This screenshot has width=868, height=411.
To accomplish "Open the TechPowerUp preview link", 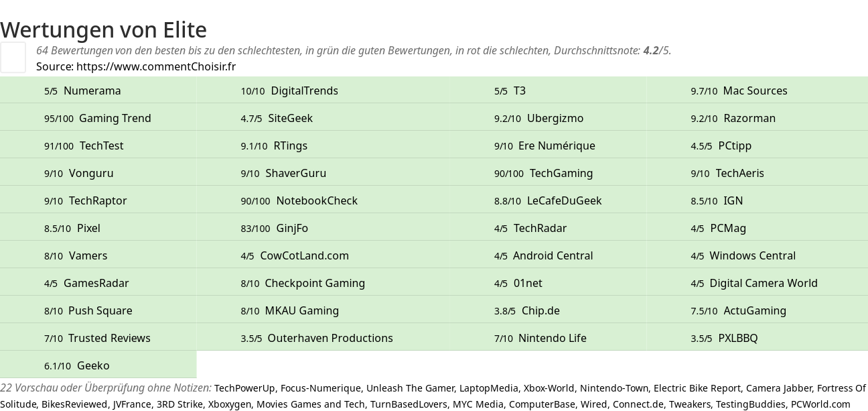I will 244,388.
